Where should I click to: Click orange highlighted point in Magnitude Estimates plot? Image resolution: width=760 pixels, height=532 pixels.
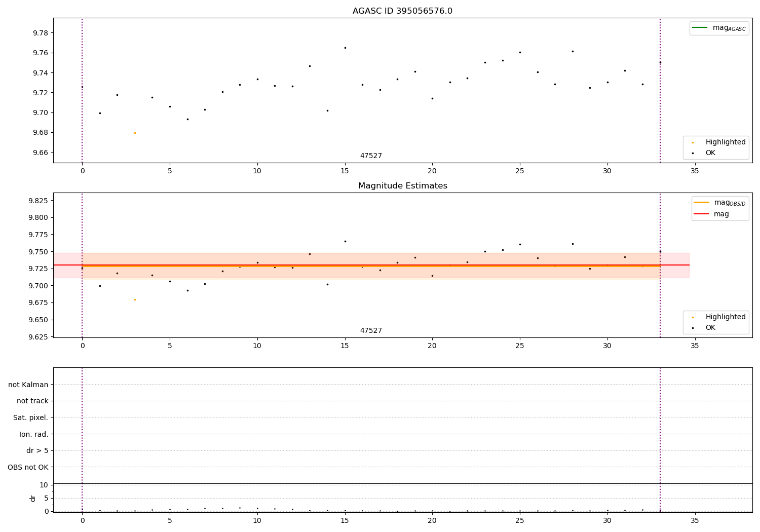(x=135, y=299)
